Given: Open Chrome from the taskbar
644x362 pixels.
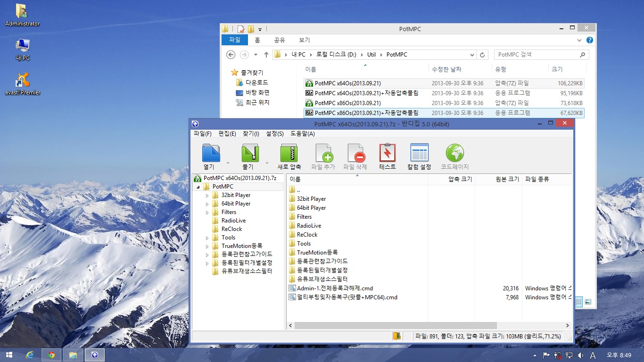Looking at the screenshot, I should [51, 355].
